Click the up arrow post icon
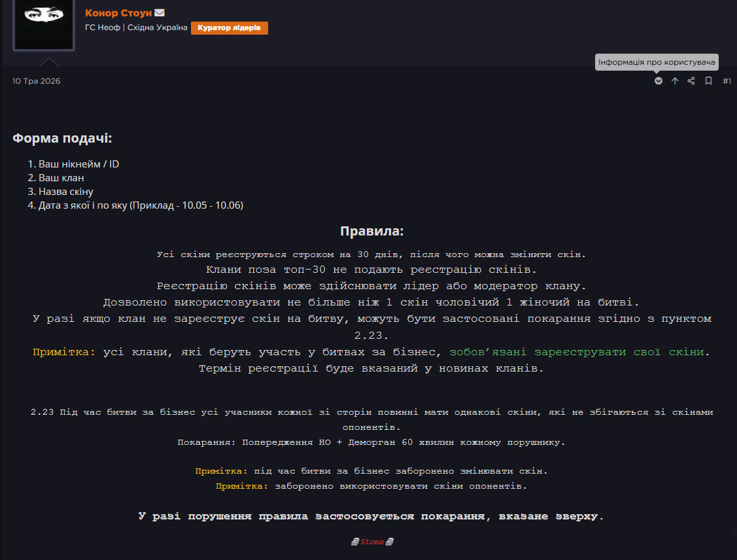The image size is (737, 560). click(675, 81)
